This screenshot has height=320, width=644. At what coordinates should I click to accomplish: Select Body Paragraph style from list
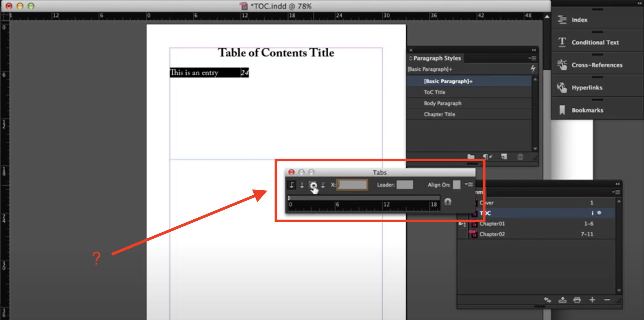[443, 103]
